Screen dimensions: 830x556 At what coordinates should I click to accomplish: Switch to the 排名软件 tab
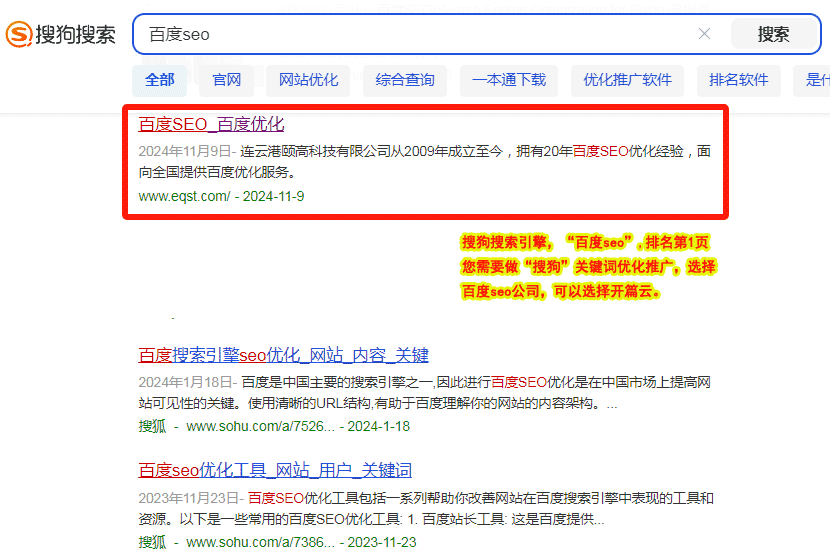click(738, 80)
